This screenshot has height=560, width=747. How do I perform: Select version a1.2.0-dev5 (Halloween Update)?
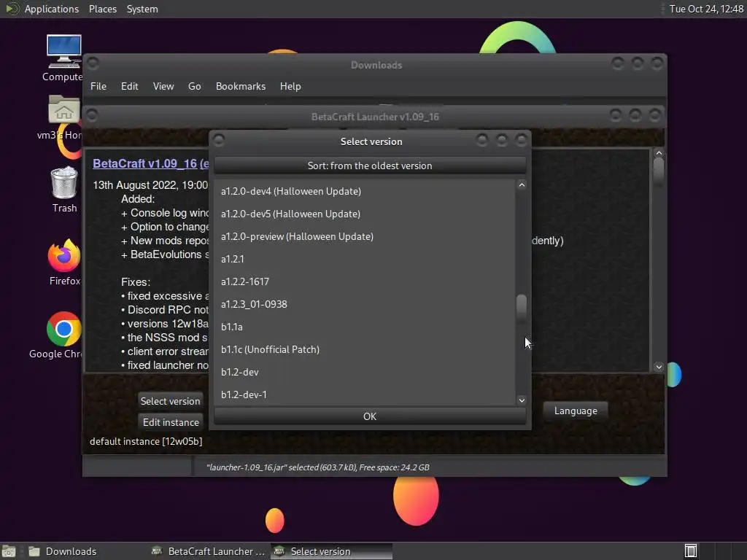point(365,214)
